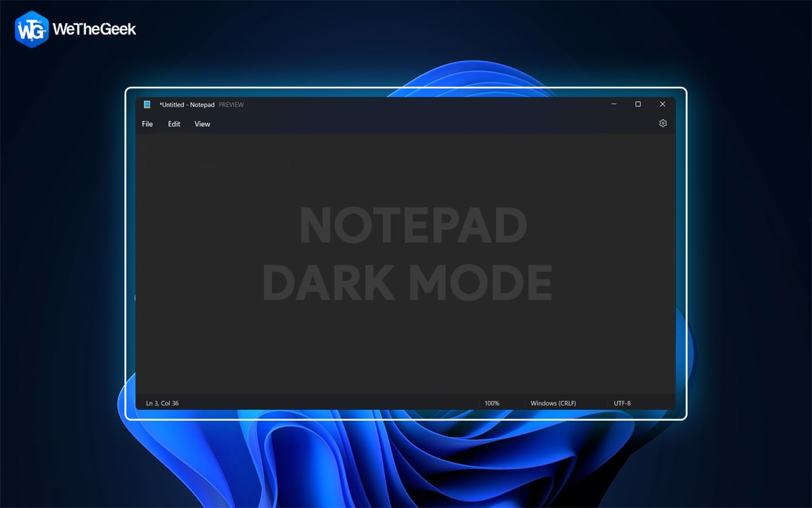Click the UTF-8 encoding indicator
812x508 pixels.
(x=622, y=402)
